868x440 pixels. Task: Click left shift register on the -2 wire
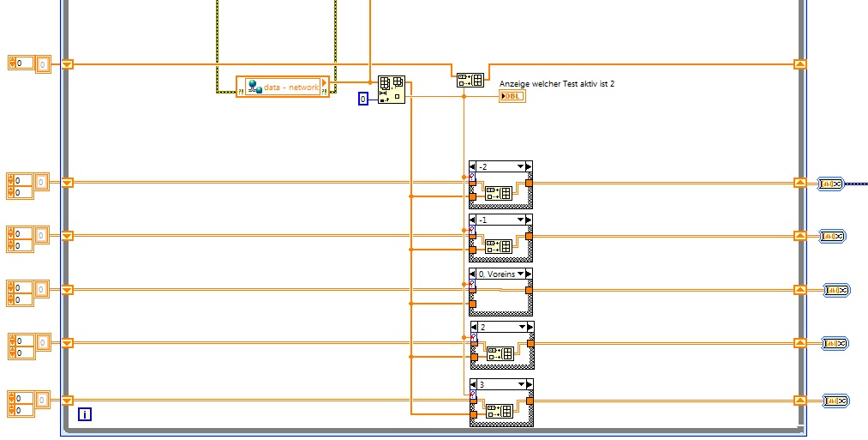click(x=67, y=183)
